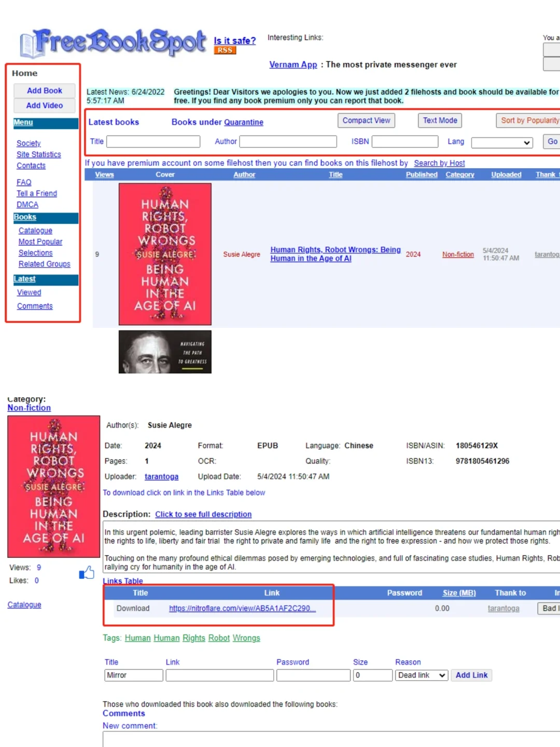
Task: Open Site Statistics link
Action: (x=39, y=155)
